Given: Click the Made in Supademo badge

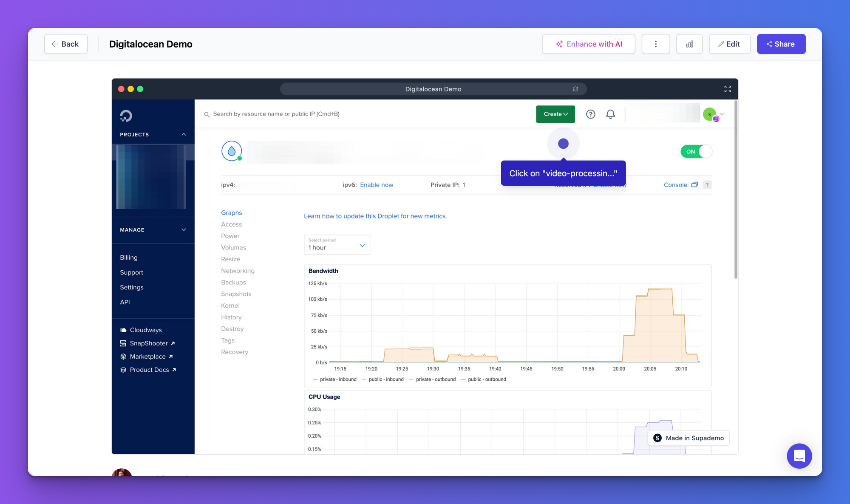Looking at the screenshot, I should click(688, 438).
